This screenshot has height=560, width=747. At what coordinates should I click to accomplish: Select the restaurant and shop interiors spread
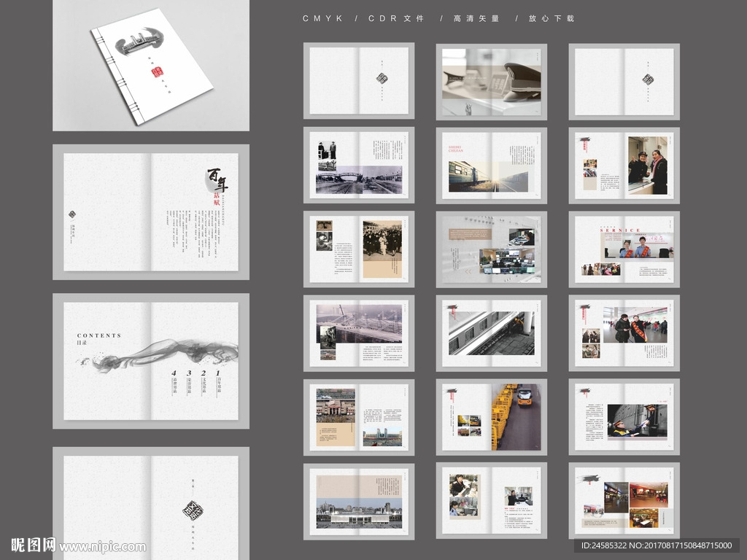[624, 501]
